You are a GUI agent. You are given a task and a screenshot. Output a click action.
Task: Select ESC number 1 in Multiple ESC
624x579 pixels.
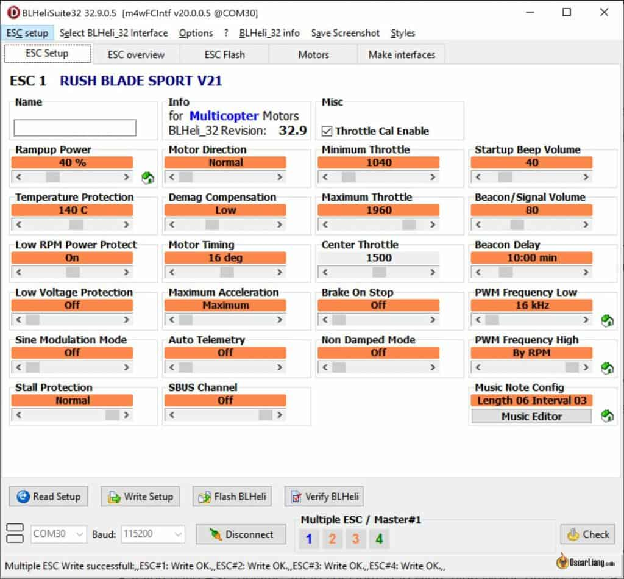point(309,539)
